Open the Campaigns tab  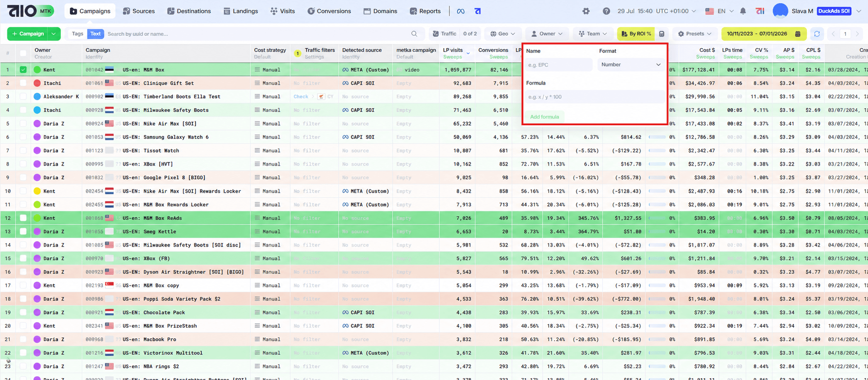click(90, 11)
